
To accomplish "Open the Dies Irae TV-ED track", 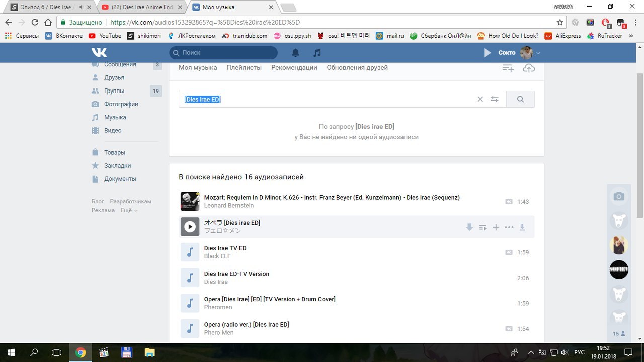I will point(225,248).
